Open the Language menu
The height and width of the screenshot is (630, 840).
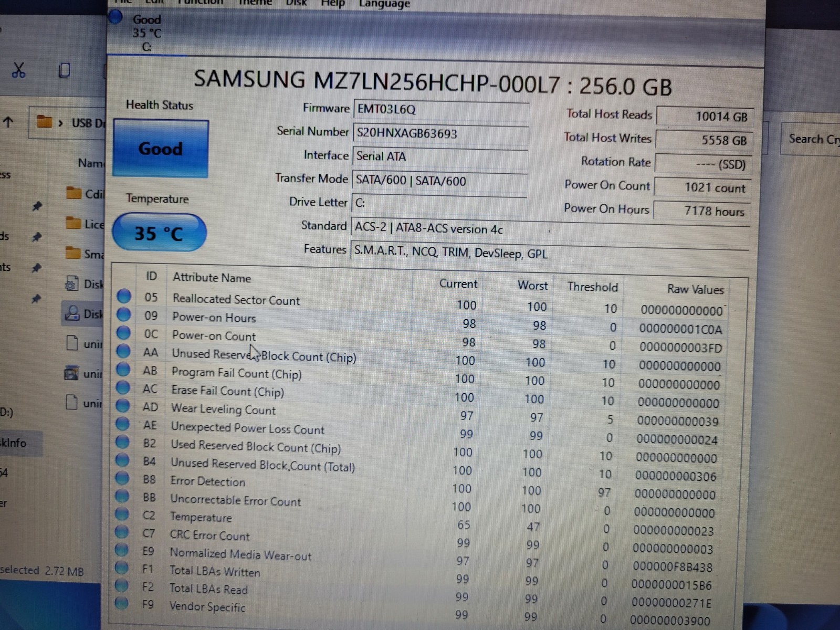click(x=384, y=4)
